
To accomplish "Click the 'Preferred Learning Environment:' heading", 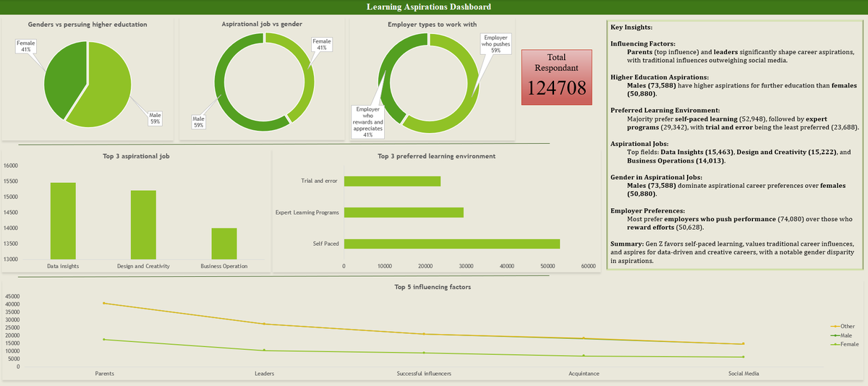I will pos(665,110).
